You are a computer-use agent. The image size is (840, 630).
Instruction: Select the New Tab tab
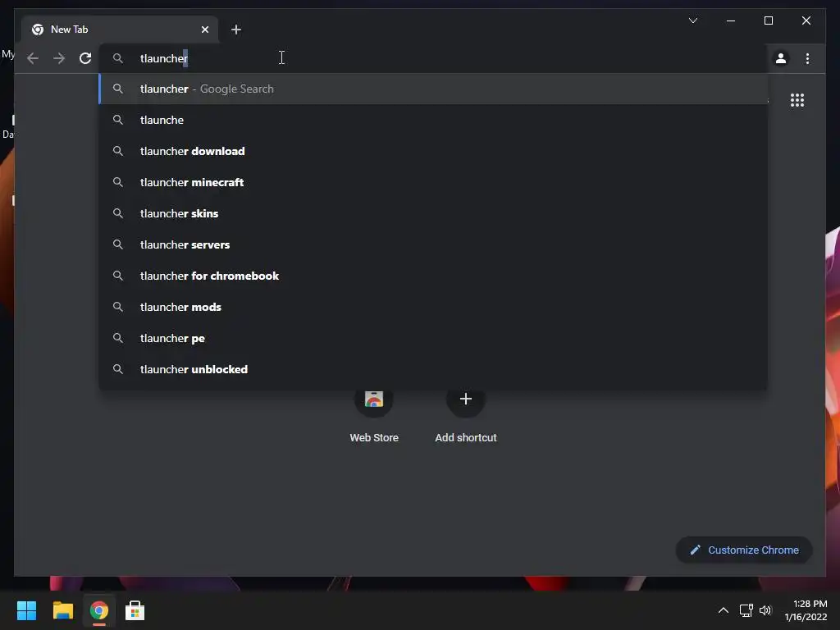click(x=120, y=30)
